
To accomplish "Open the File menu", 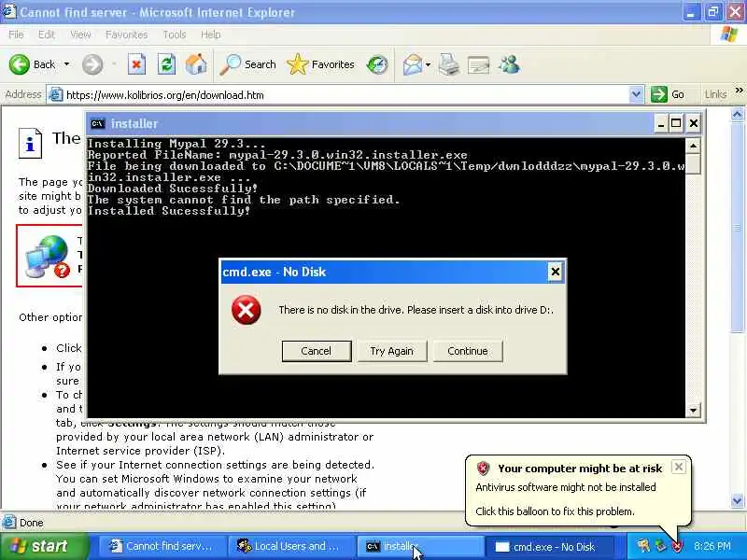I will 16,35.
